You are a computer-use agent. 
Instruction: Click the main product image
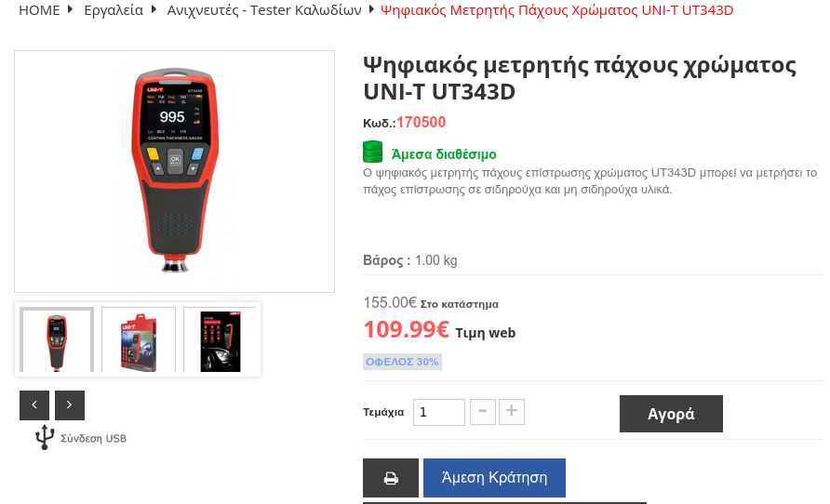(x=175, y=171)
